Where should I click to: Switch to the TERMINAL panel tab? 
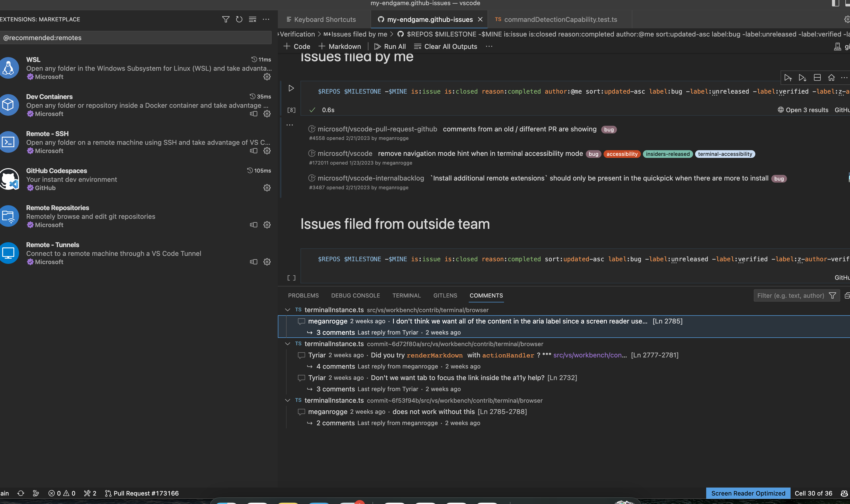tap(406, 295)
